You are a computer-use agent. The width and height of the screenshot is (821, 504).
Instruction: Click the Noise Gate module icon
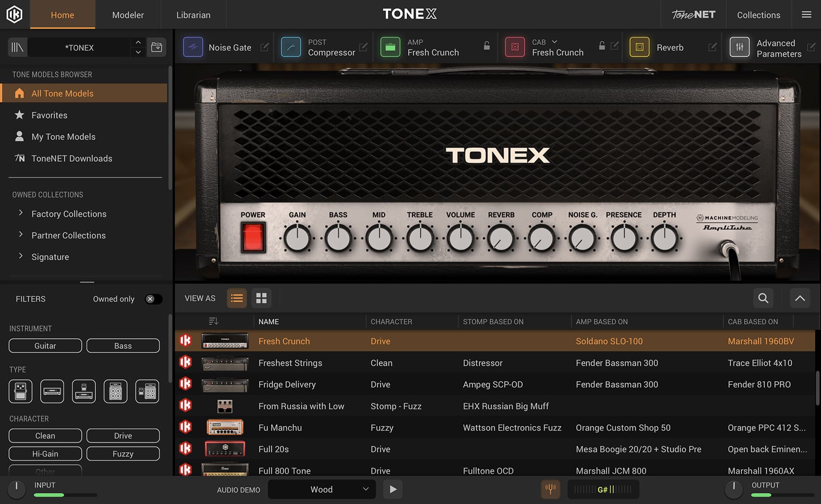(193, 47)
